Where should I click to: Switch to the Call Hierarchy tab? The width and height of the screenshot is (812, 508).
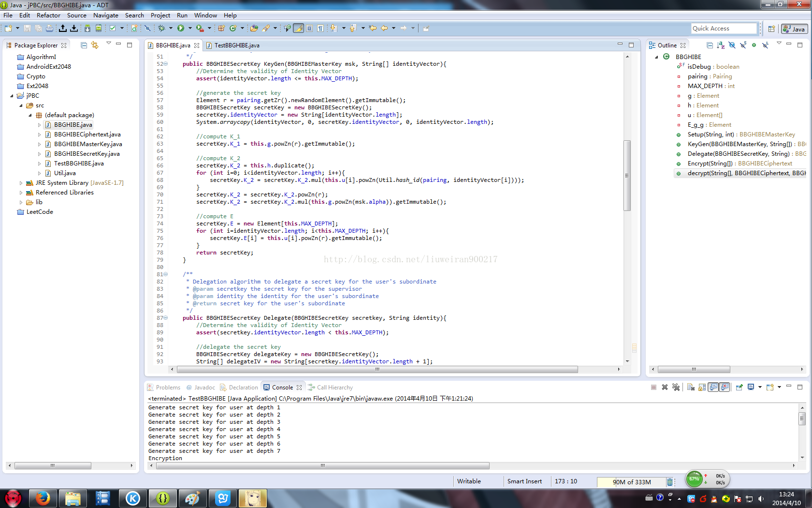tap(331, 388)
